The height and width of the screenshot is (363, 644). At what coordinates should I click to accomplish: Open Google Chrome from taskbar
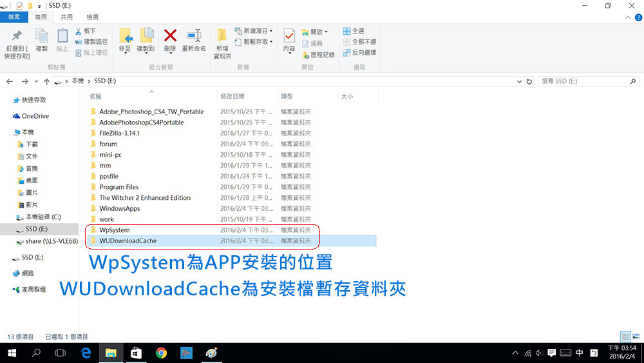[161, 353]
